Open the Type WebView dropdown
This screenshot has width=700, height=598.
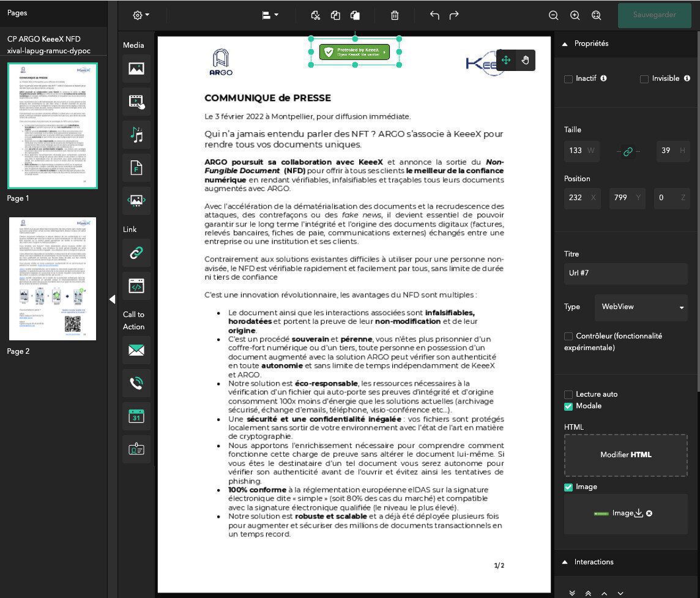click(x=641, y=307)
